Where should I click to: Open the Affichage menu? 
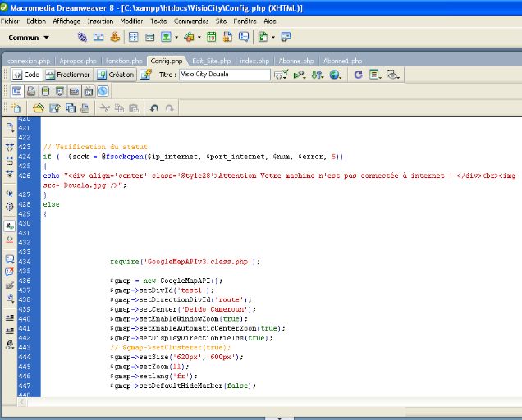(x=66, y=20)
